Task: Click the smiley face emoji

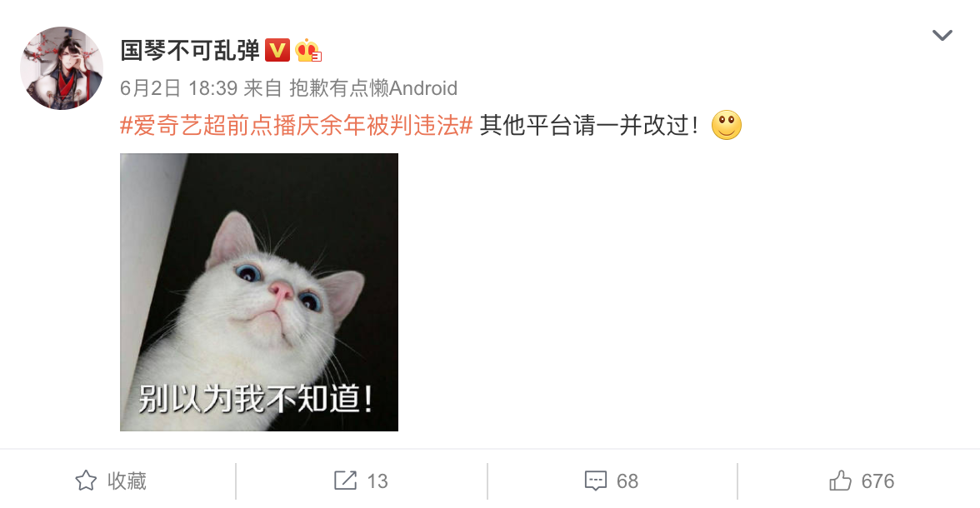Action: point(727,125)
